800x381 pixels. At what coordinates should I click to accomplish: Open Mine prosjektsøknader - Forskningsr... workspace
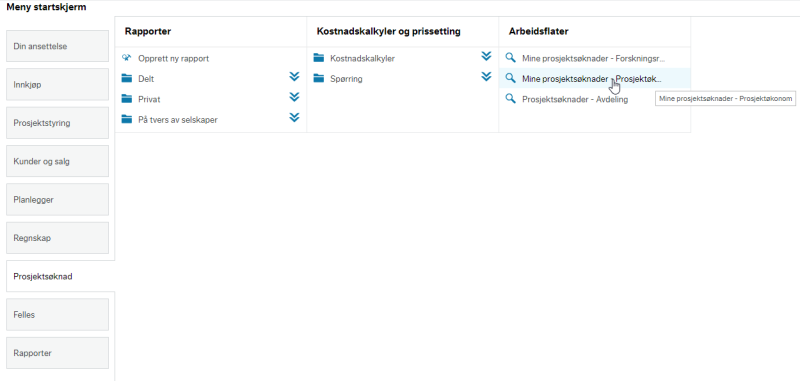[x=593, y=59]
